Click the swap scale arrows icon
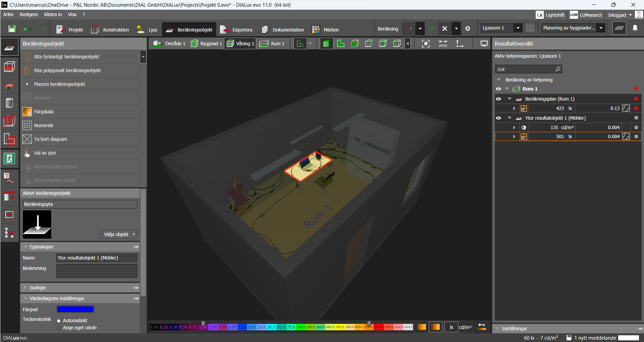644x342 pixels. click(x=482, y=327)
